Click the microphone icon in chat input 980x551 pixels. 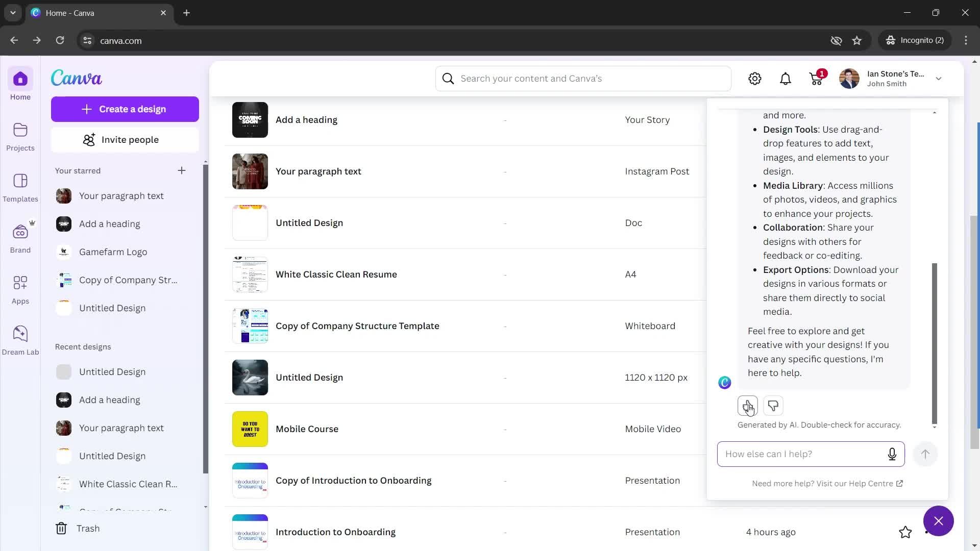(892, 454)
